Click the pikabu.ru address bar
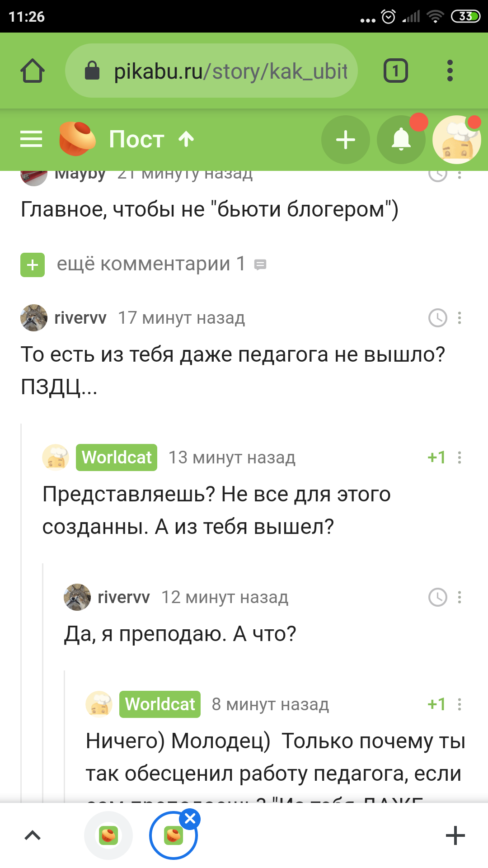Viewport: 488px width, 868px height. 211,71
